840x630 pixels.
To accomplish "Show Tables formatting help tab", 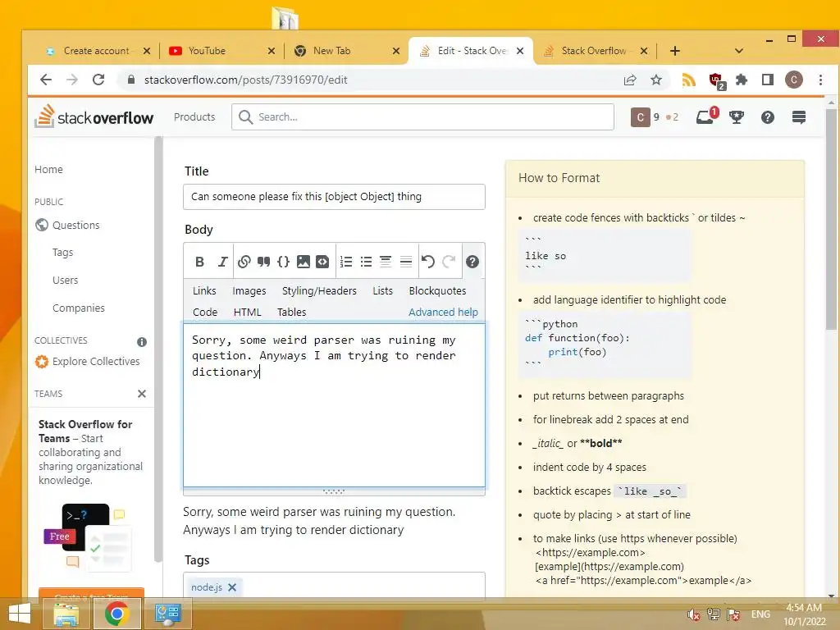I will coord(291,313).
